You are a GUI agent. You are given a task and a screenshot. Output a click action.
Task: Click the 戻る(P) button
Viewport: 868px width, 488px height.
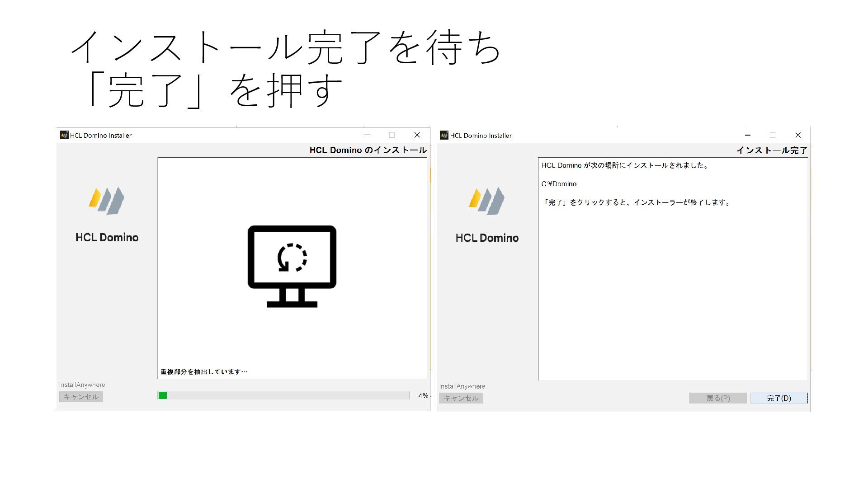[x=717, y=398]
